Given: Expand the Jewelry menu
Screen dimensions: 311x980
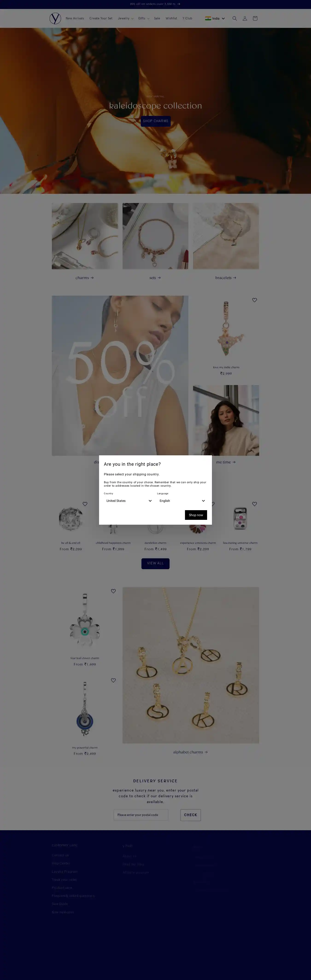Looking at the screenshot, I should [126, 18].
